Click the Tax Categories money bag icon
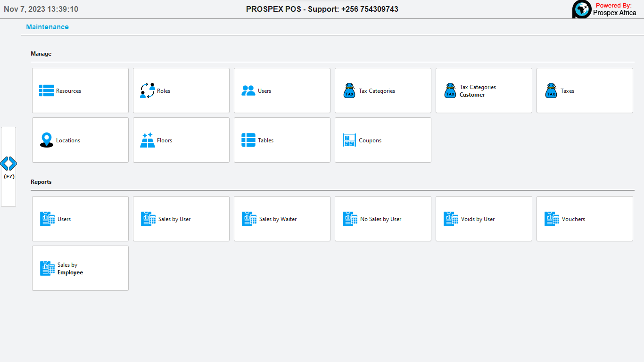644x362 pixels. pos(349,90)
